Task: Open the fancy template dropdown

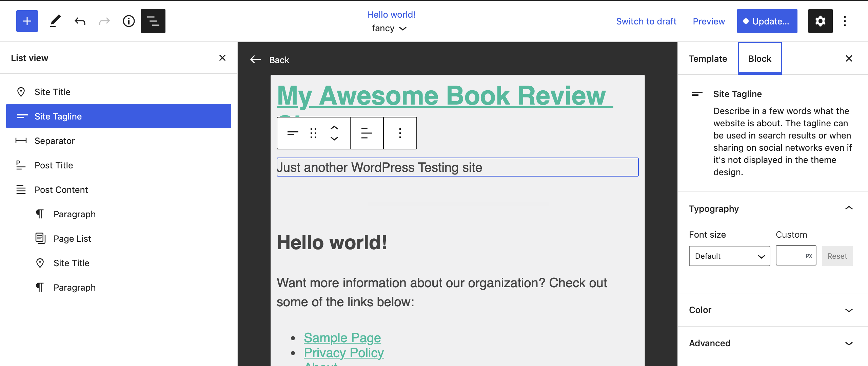Action: 389,29
